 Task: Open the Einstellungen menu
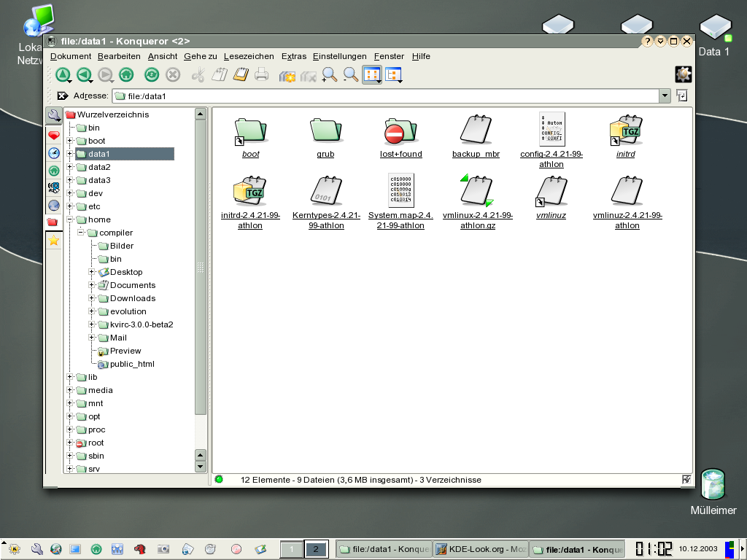340,56
